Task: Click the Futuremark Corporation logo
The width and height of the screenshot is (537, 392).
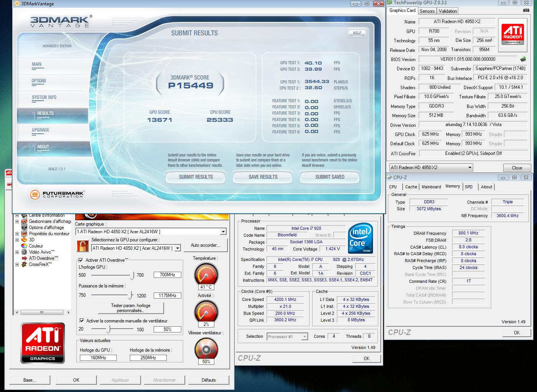Action: [57, 194]
